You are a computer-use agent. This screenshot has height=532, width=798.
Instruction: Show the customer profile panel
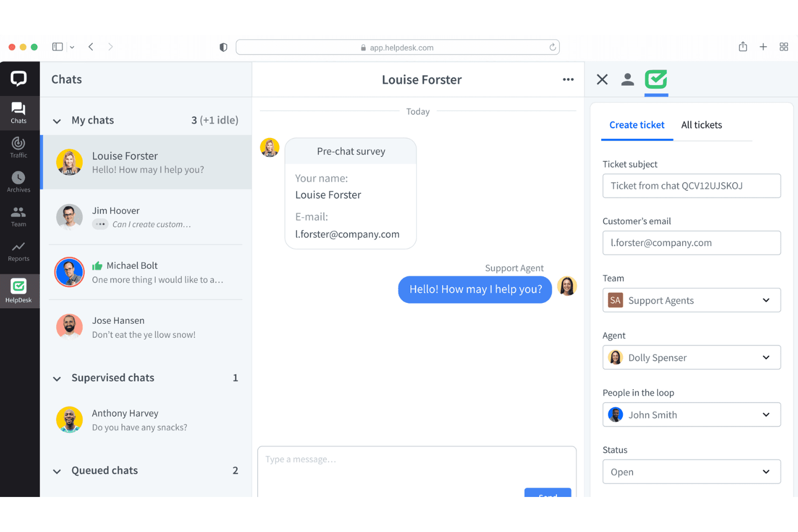(628, 79)
